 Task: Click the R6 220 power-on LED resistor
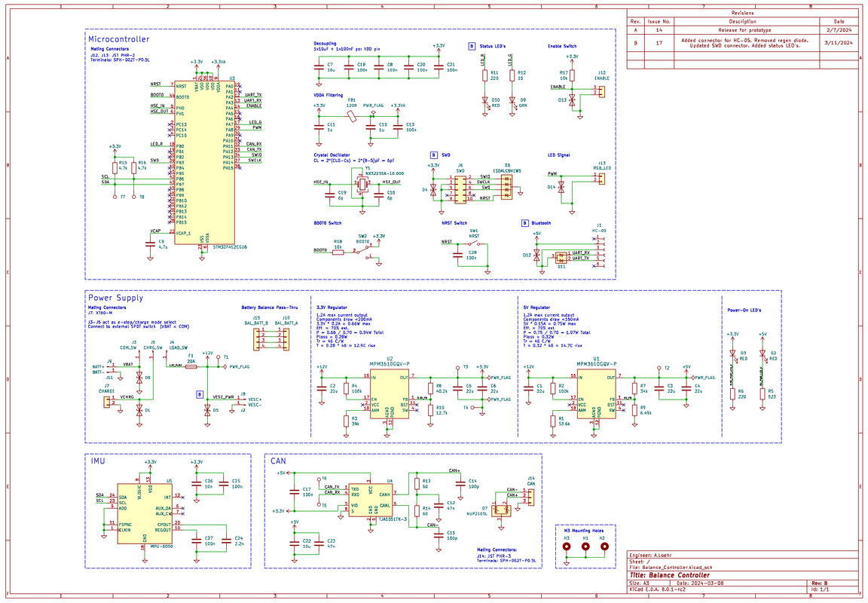(732, 393)
